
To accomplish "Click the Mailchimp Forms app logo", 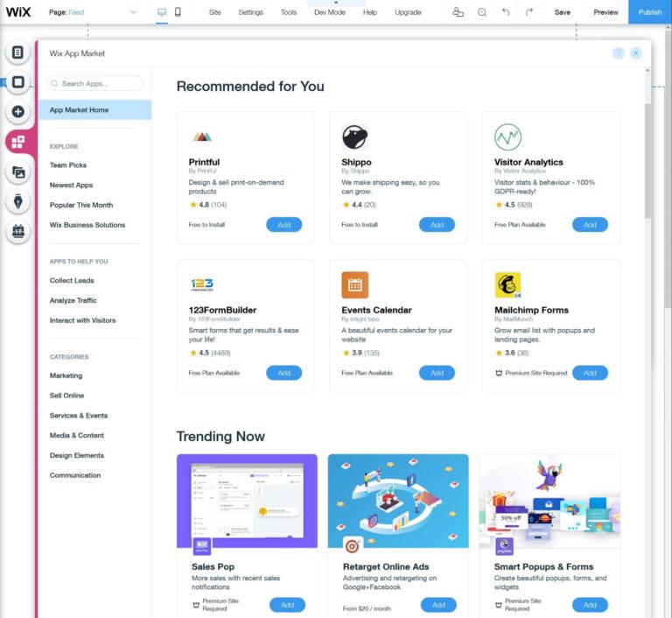I will [507, 284].
